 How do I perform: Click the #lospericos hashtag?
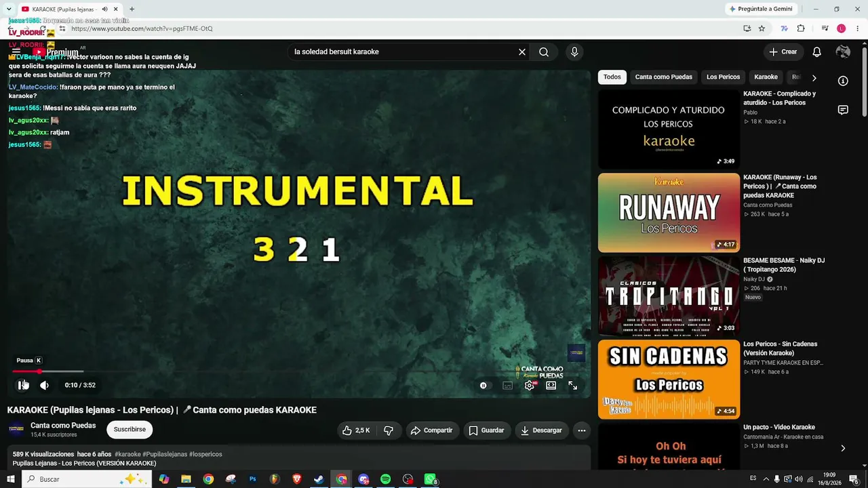pyautogui.click(x=205, y=454)
